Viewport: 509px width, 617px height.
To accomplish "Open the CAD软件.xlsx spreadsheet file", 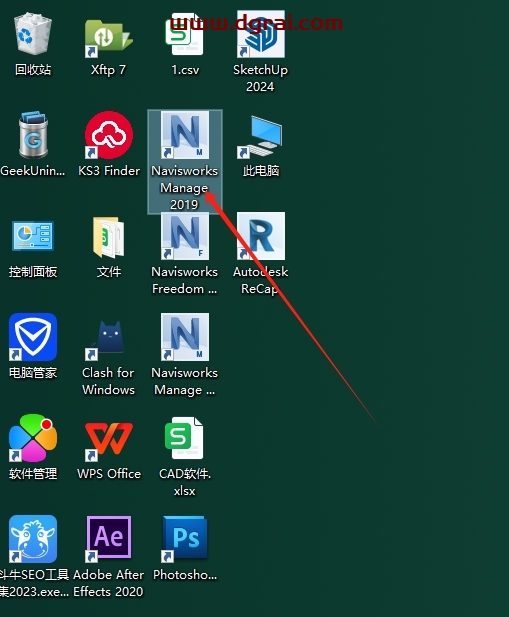I will pos(184,438).
